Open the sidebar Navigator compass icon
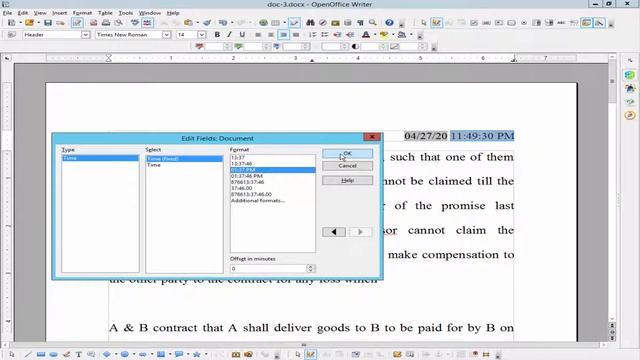This screenshot has height=360, width=640. coord(630,116)
